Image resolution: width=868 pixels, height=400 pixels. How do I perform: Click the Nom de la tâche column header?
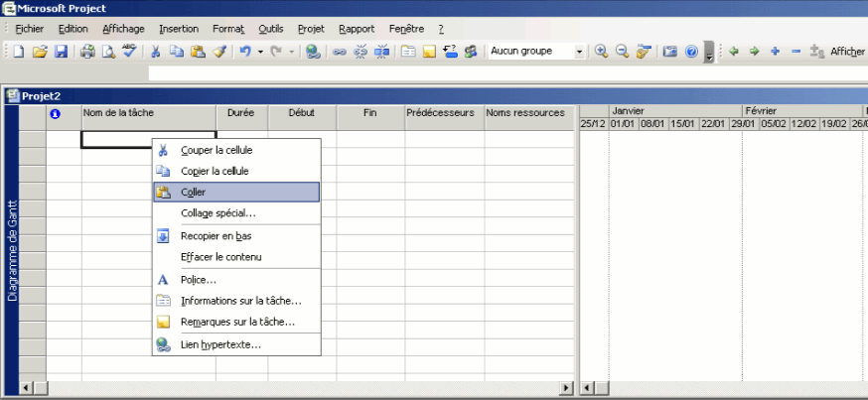coord(148,118)
